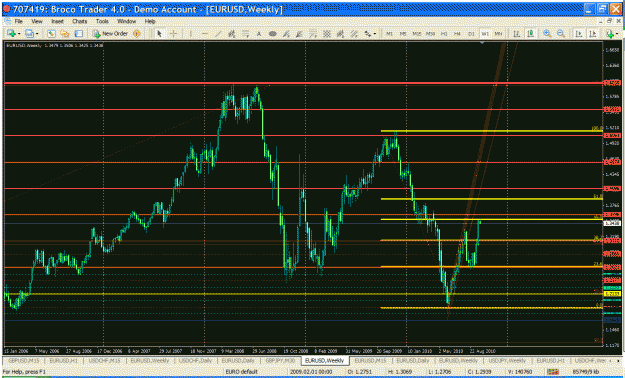Switch chart to M5 timeframe
Viewport: 625px width, 378px height.
click(403, 34)
